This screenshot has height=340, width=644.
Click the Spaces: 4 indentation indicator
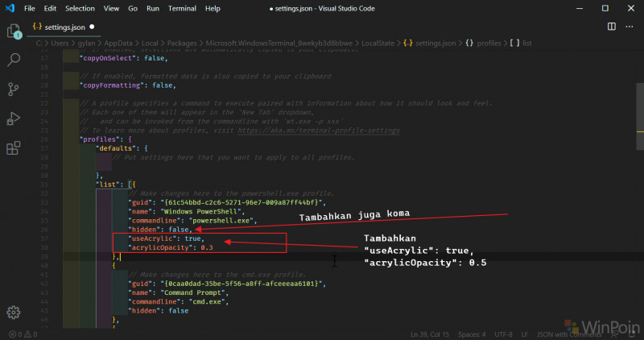point(472,334)
